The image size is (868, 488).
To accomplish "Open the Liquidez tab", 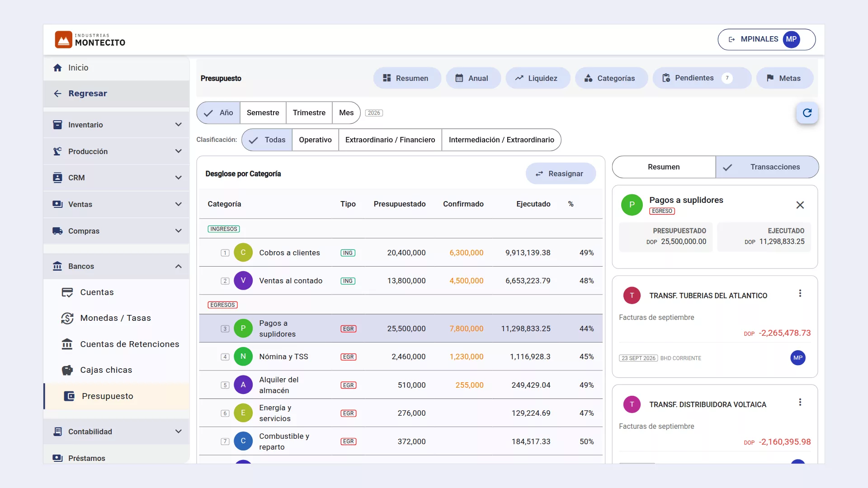I will pos(538,78).
